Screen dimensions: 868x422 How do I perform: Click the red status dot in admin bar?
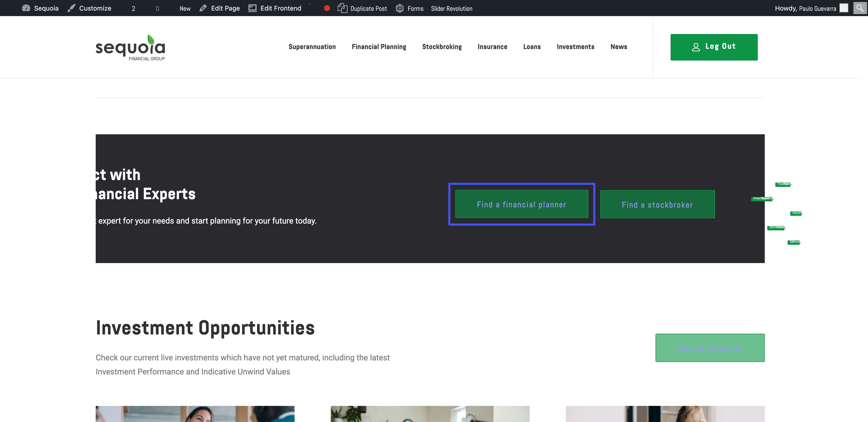tap(327, 8)
